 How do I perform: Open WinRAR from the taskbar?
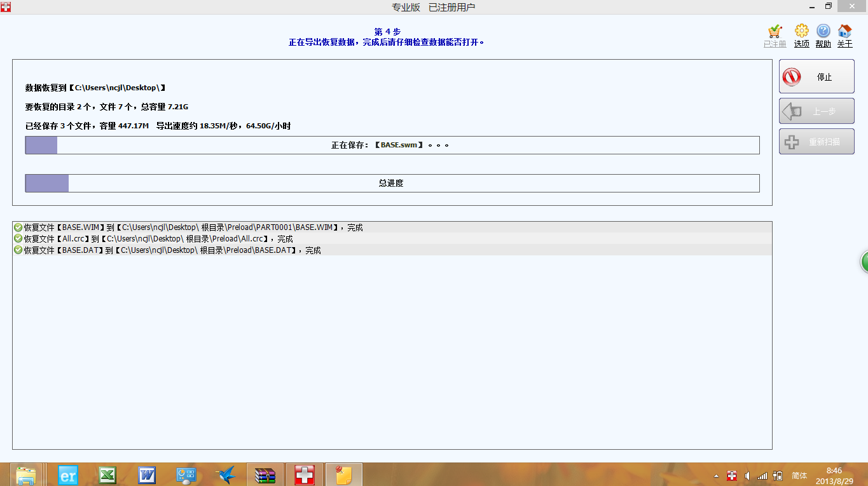(x=265, y=475)
